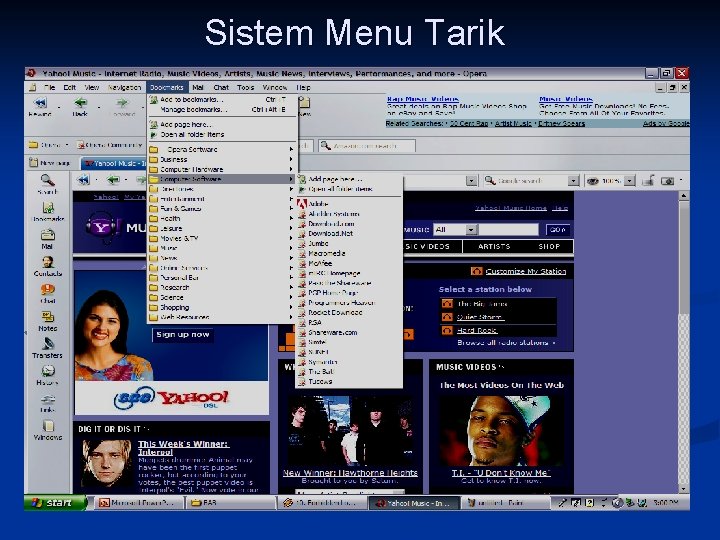Click the Forward arrow in main toolbar
720x540 pixels.
click(122, 107)
